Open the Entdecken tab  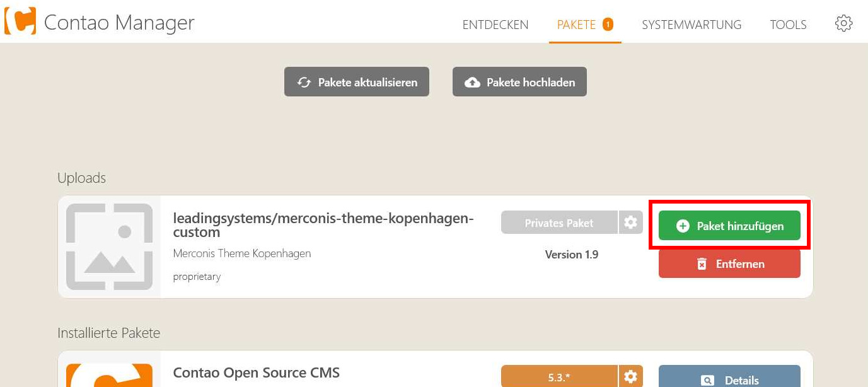point(495,25)
